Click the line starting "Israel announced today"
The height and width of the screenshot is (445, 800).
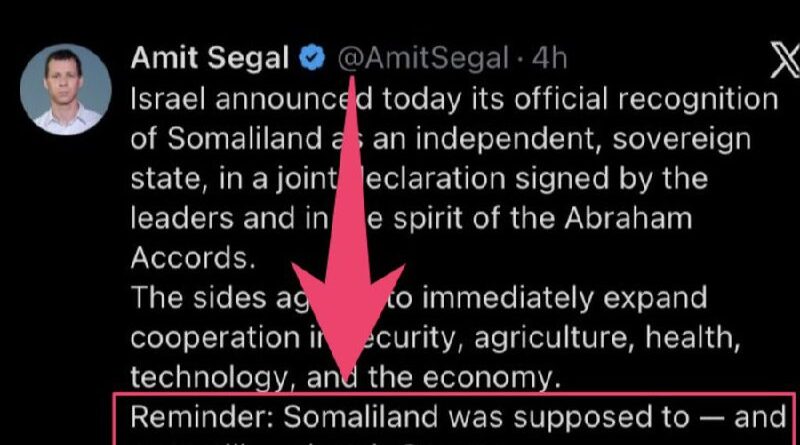click(x=455, y=100)
